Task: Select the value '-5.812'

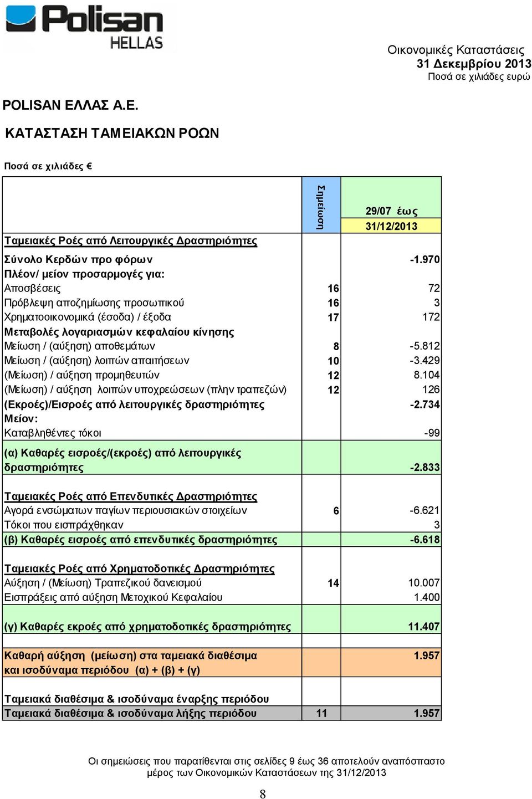Action: click(x=425, y=346)
